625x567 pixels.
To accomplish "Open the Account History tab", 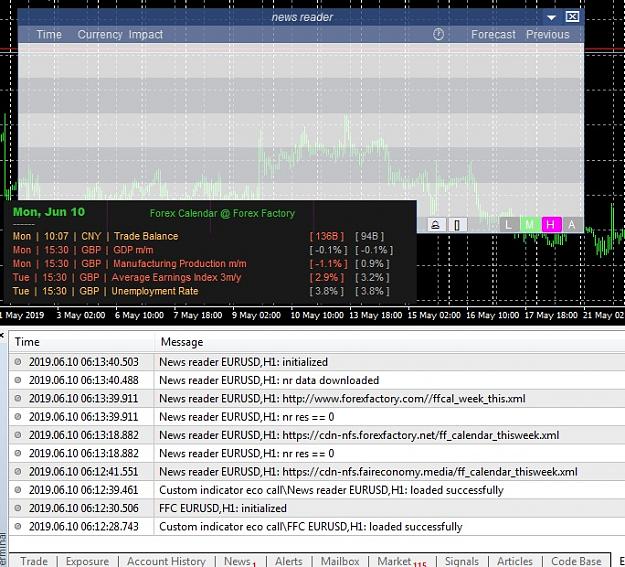I will [x=166, y=561].
